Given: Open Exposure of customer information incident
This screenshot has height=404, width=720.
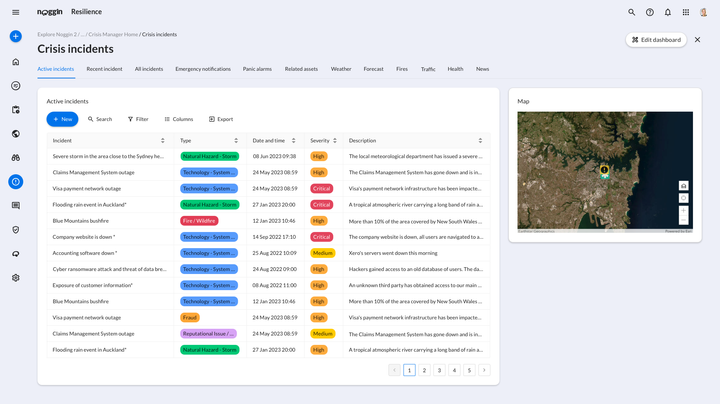Looking at the screenshot, I should pyautogui.click(x=93, y=285).
